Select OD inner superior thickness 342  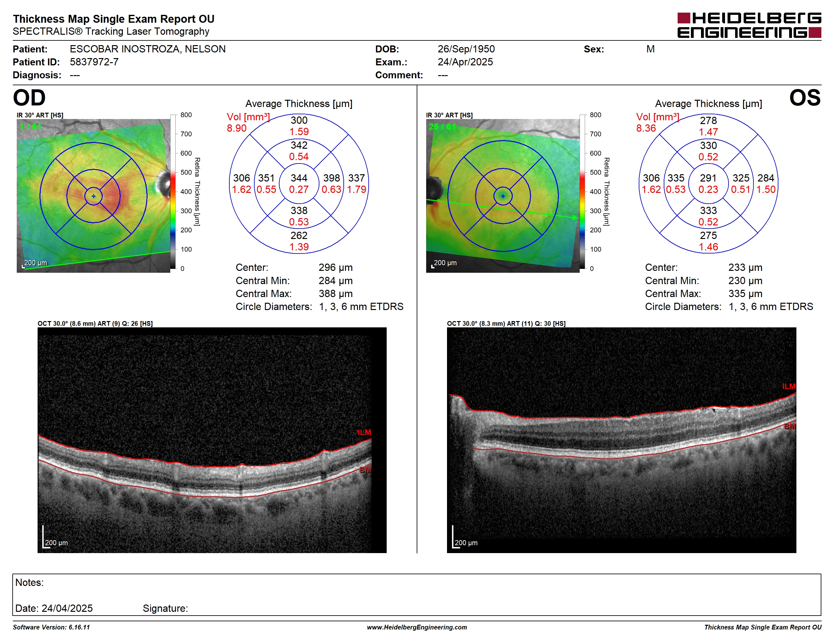299,145
